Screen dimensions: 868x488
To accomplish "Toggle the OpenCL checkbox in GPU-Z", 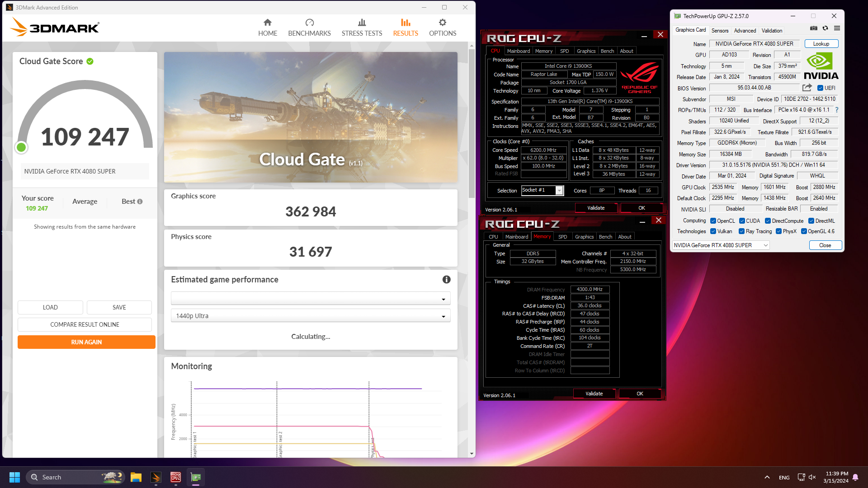I will click(x=713, y=221).
